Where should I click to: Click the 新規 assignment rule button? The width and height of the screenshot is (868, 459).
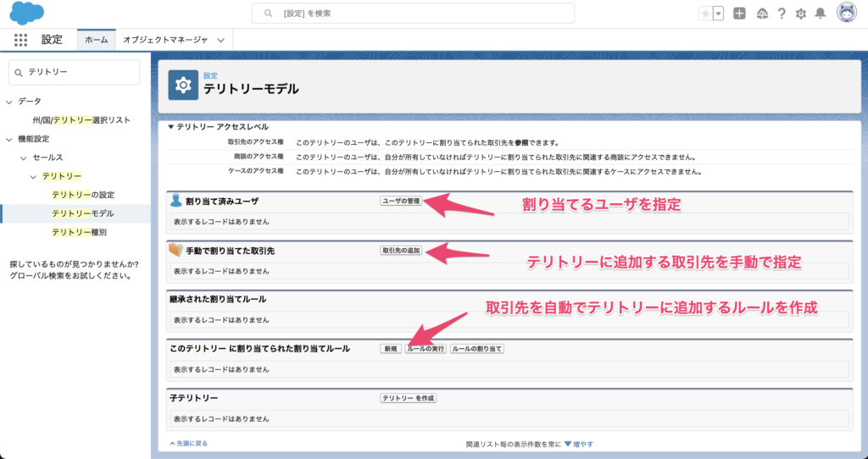coord(391,349)
